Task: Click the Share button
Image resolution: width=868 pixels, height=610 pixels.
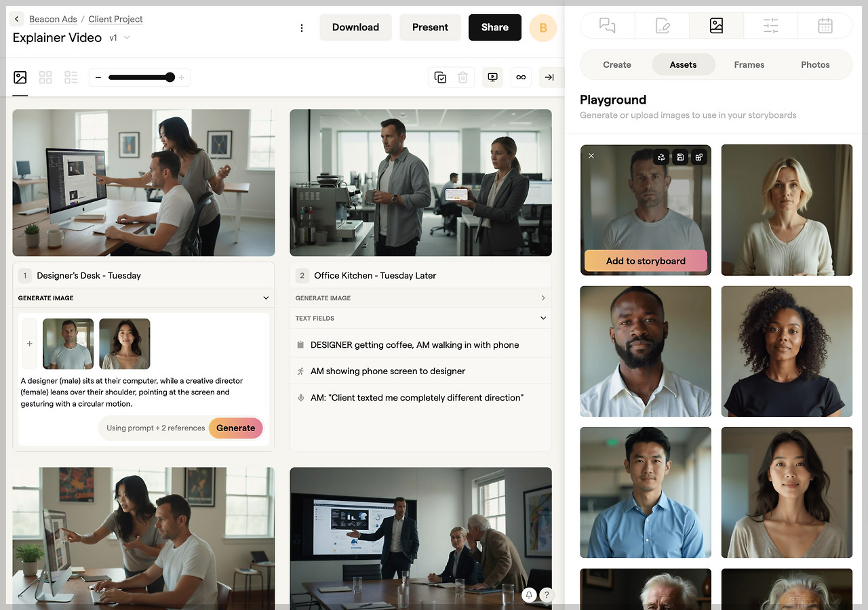Action: pos(495,27)
